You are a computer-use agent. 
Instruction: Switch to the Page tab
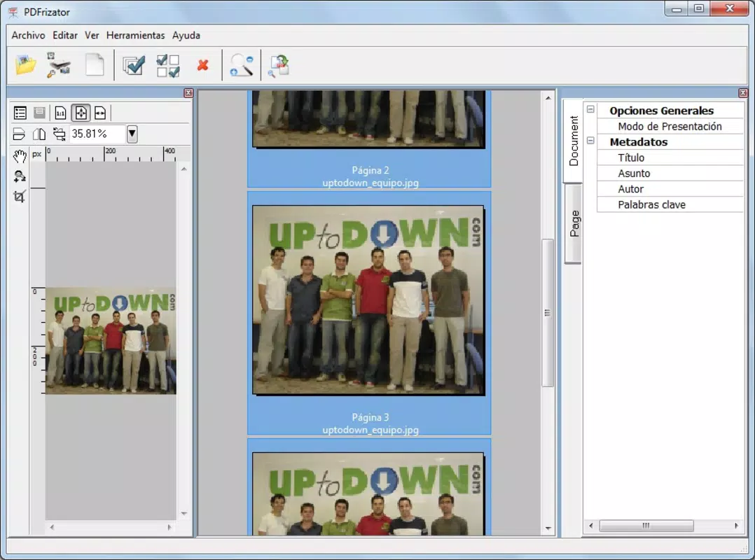[x=573, y=224]
